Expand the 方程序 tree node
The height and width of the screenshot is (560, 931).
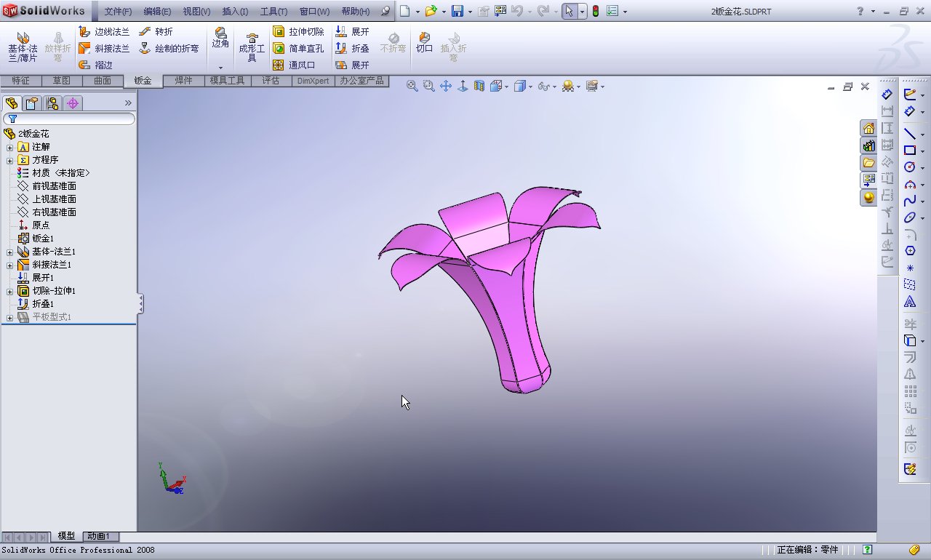(x=9, y=160)
